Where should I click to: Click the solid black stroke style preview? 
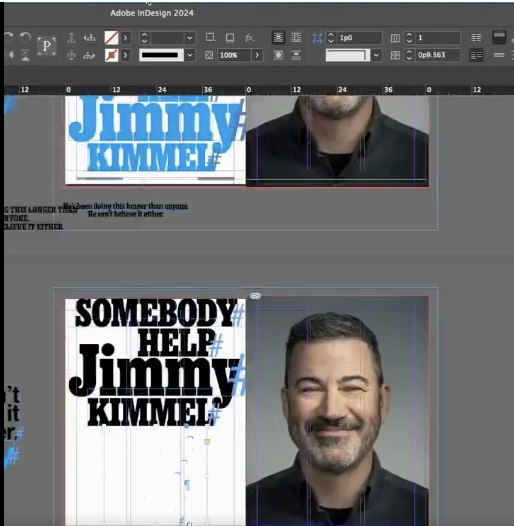tap(161, 55)
